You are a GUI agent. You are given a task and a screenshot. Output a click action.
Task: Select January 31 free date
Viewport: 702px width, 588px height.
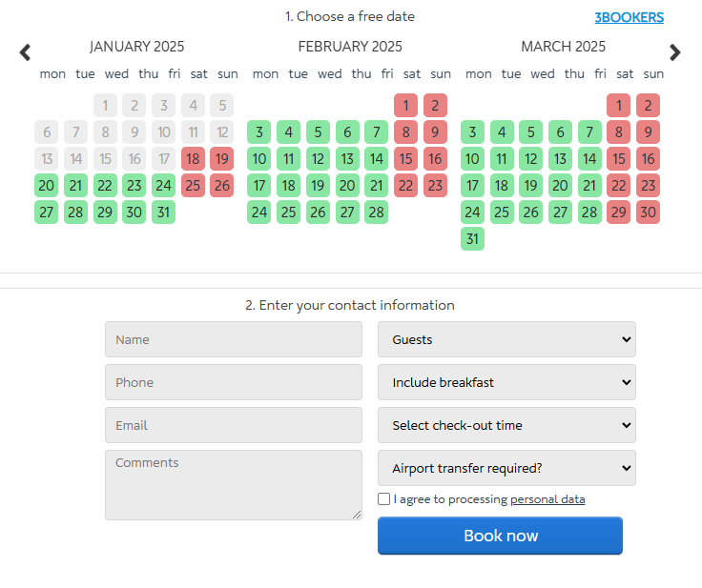point(164,212)
